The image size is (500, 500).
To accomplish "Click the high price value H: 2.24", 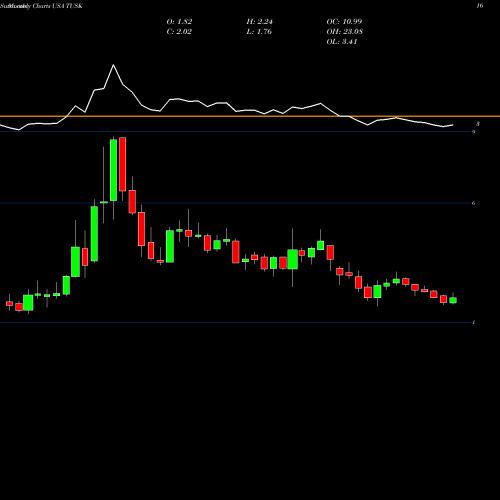I will click(260, 22).
